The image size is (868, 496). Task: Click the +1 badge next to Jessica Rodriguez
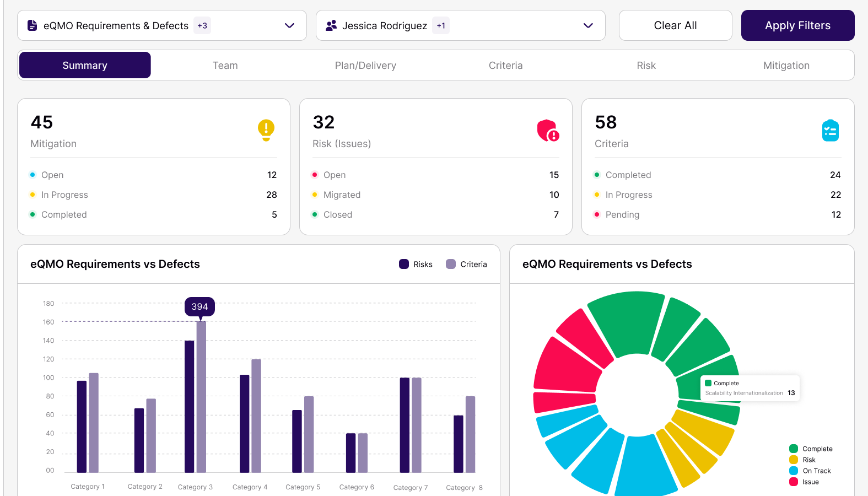(441, 25)
